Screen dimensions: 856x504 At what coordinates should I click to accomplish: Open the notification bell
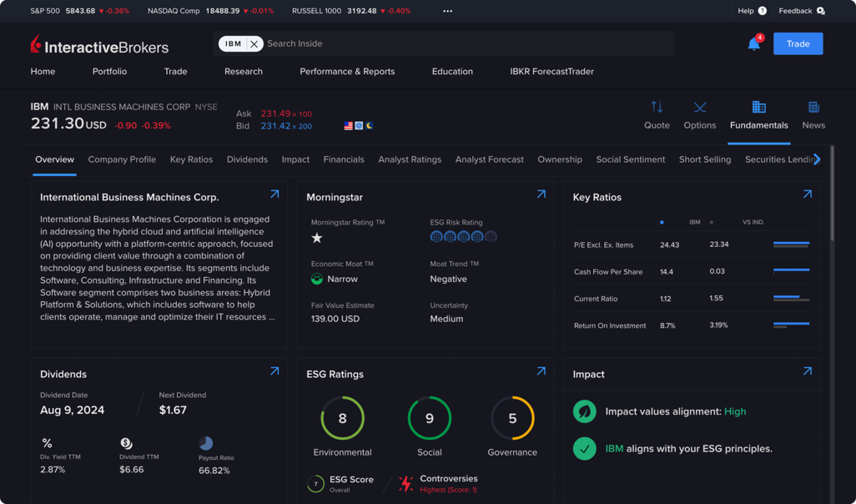click(x=753, y=43)
